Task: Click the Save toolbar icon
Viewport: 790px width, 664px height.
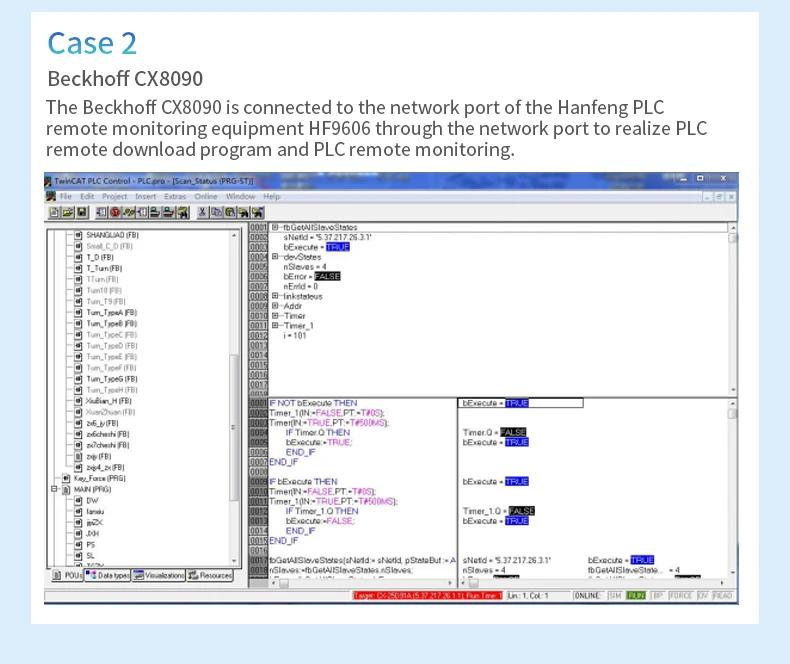Action: (x=79, y=212)
